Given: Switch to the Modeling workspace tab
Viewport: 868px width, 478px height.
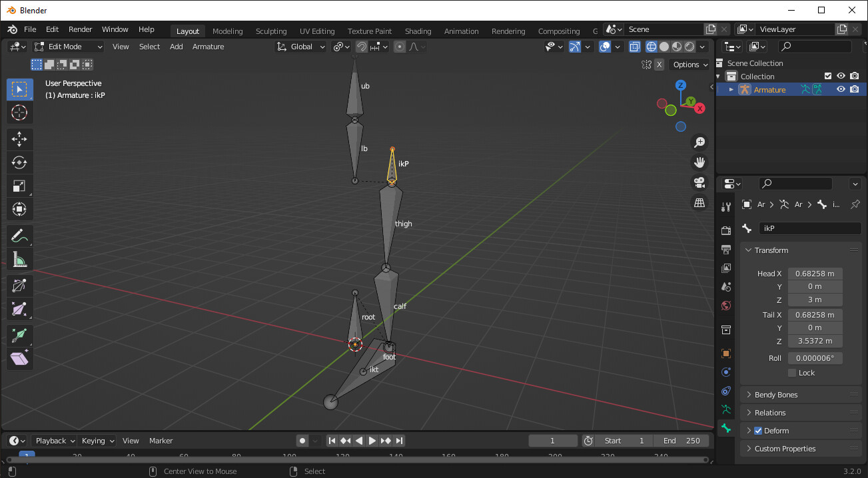Looking at the screenshot, I should [228, 31].
